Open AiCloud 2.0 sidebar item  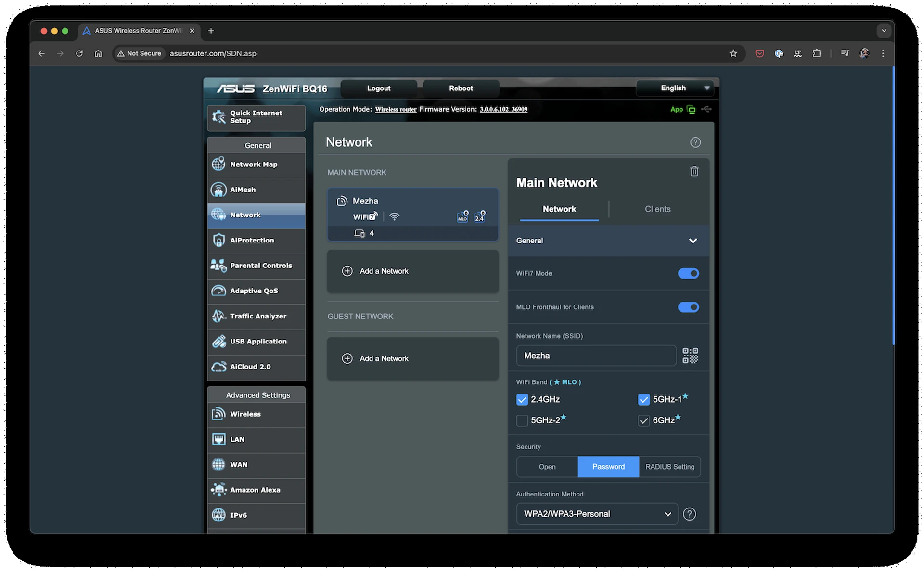tap(256, 367)
